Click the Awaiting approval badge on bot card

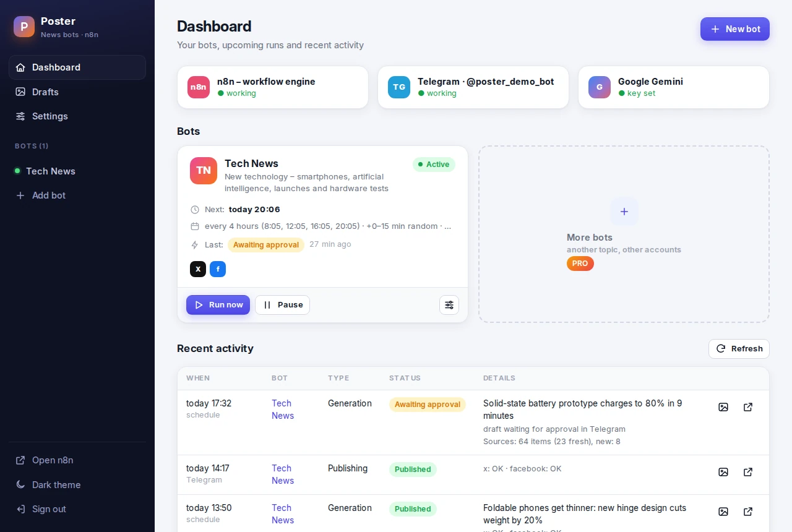click(x=266, y=245)
